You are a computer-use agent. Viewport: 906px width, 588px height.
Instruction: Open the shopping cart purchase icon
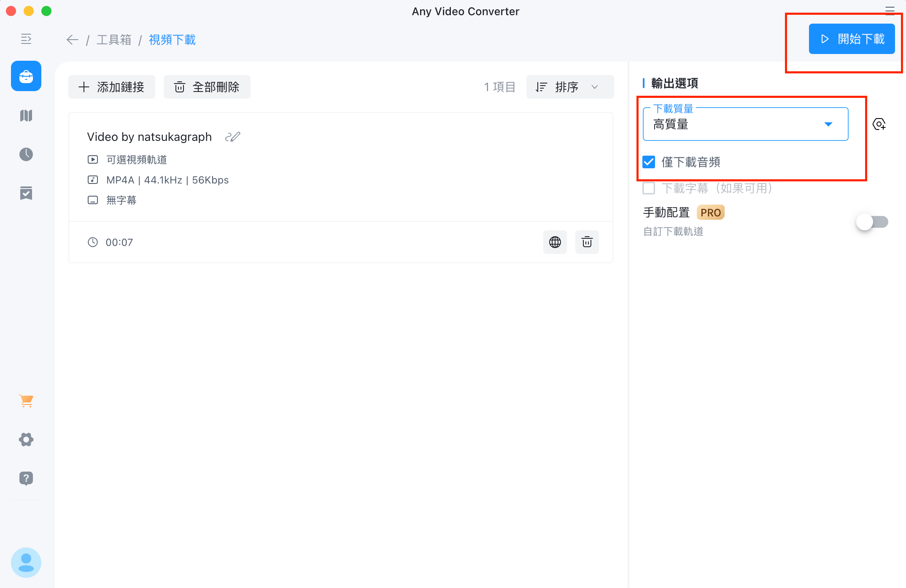click(x=26, y=401)
